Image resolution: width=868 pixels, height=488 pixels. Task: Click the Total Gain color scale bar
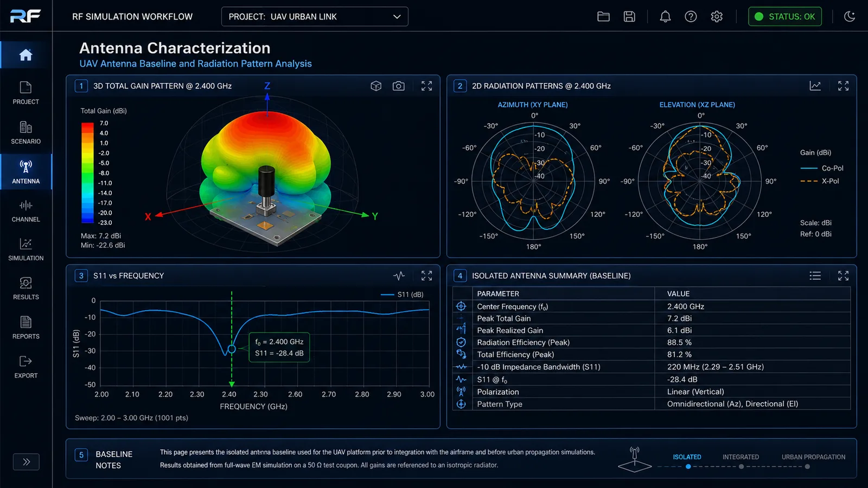(x=87, y=173)
